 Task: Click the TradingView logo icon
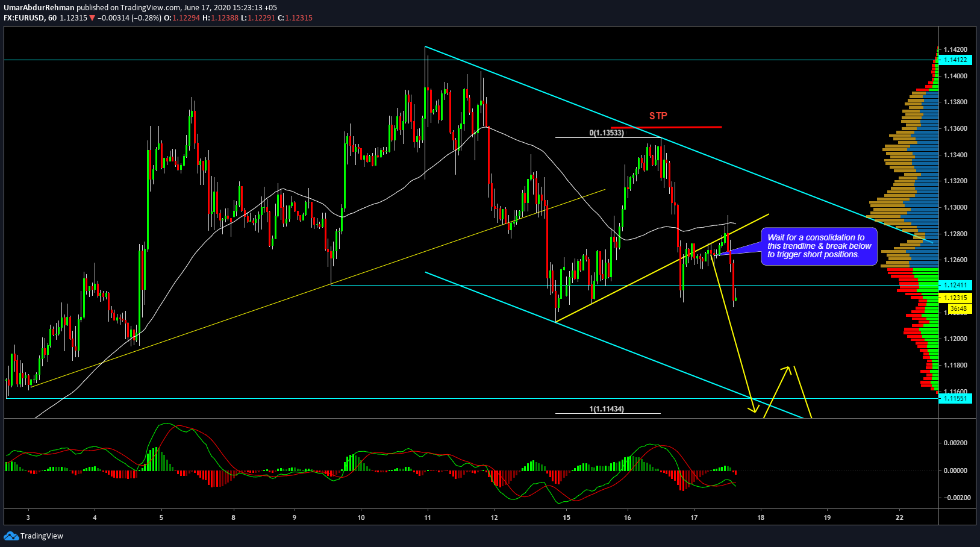(11, 536)
